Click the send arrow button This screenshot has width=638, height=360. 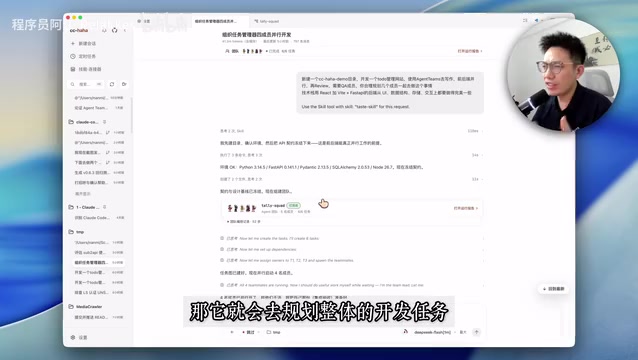pyautogui.click(x=476, y=332)
